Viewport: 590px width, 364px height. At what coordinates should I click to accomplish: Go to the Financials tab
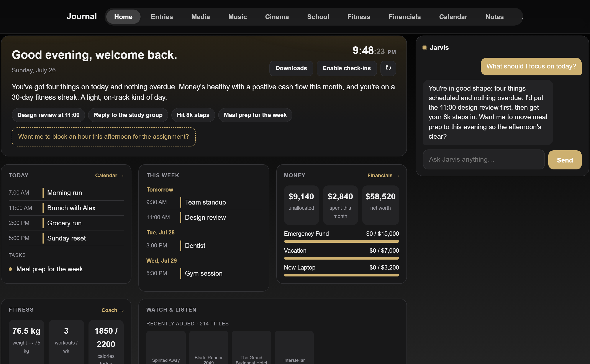(x=405, y=17)
